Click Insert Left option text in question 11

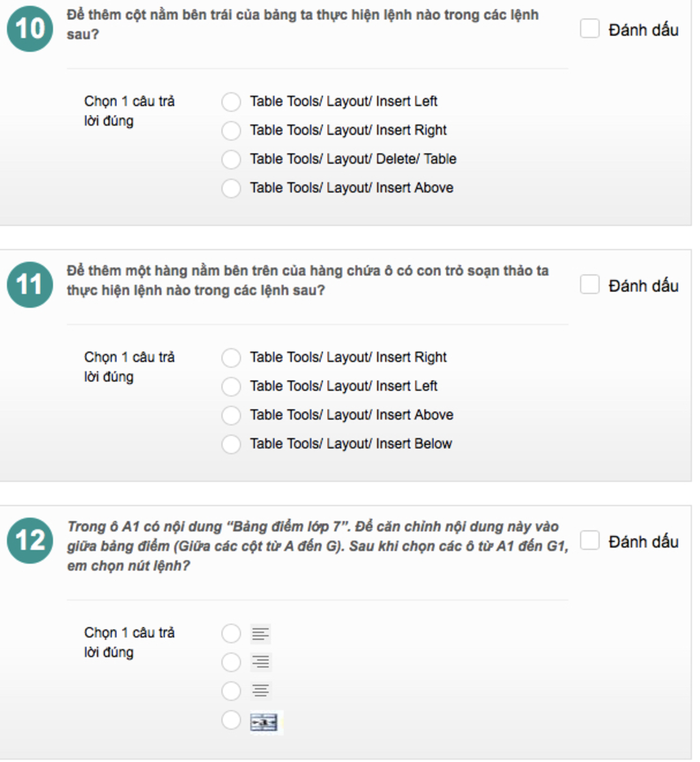tap(343, 386)
